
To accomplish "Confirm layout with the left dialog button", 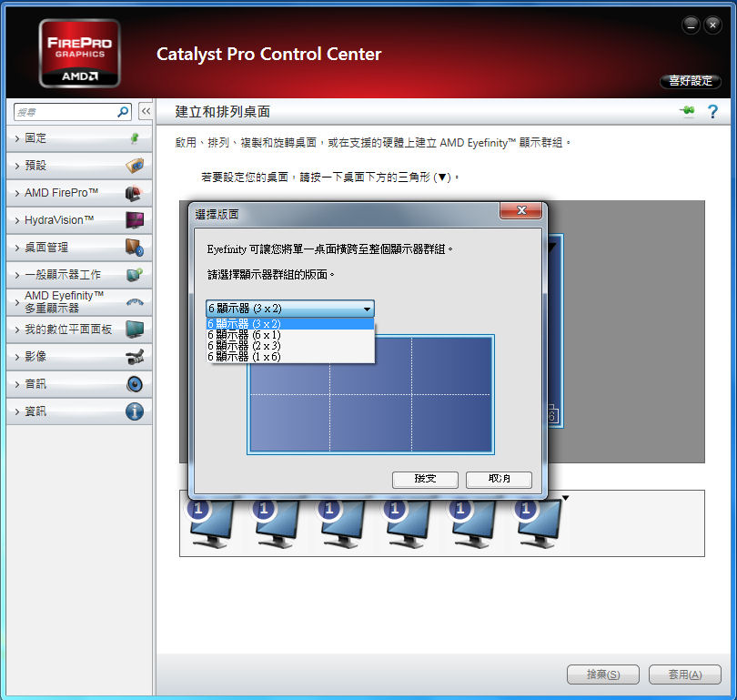I will coord(425,480).
